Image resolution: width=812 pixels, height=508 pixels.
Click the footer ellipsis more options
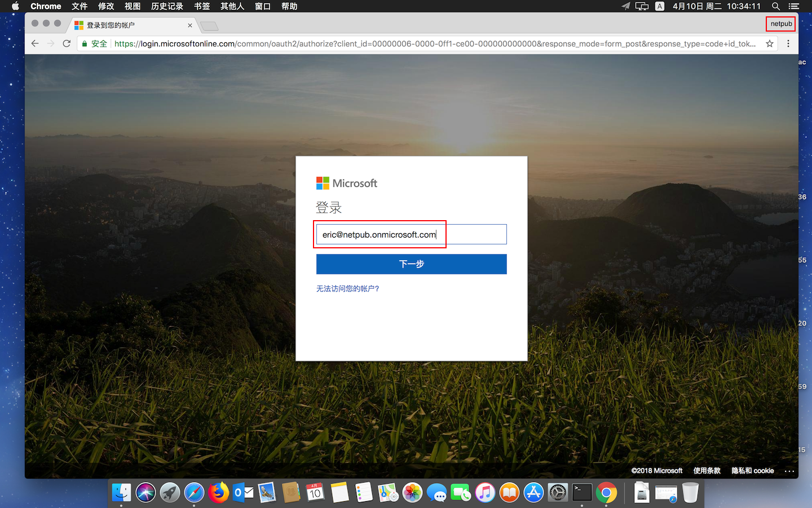point(789,471)
